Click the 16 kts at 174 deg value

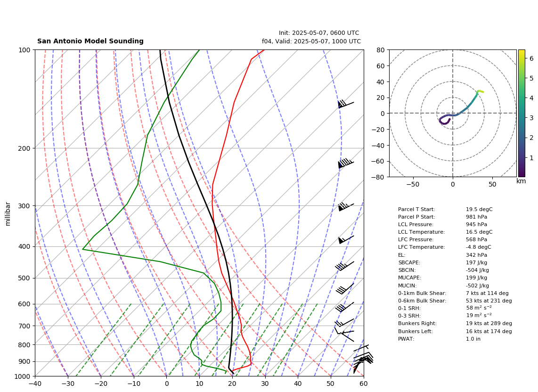point(489,331)
